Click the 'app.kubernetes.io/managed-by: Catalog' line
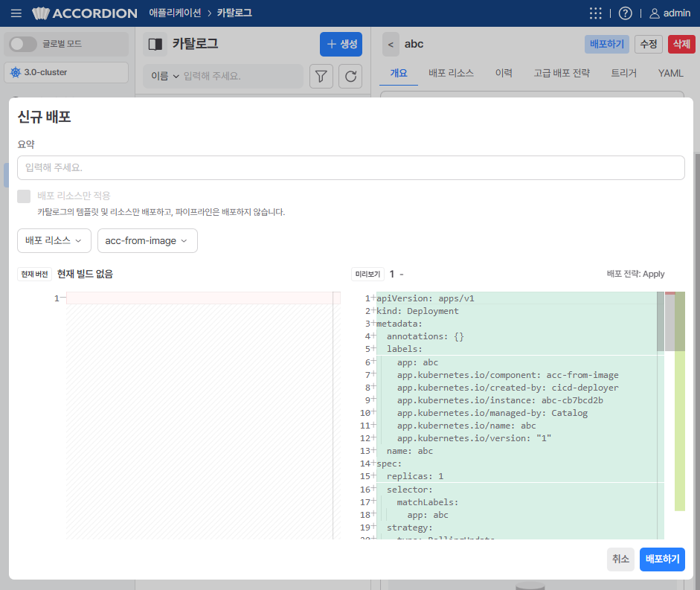Viewport: 700px width, 590px height. (x=492, y=413)
